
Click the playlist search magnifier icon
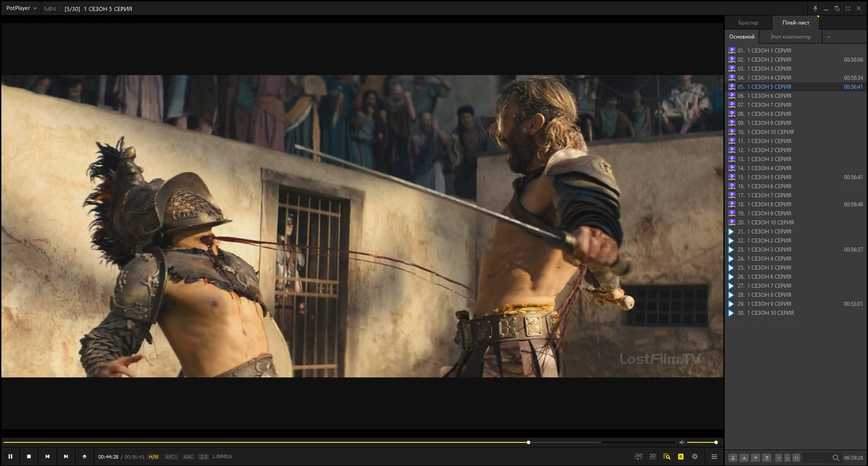[836, 458]
